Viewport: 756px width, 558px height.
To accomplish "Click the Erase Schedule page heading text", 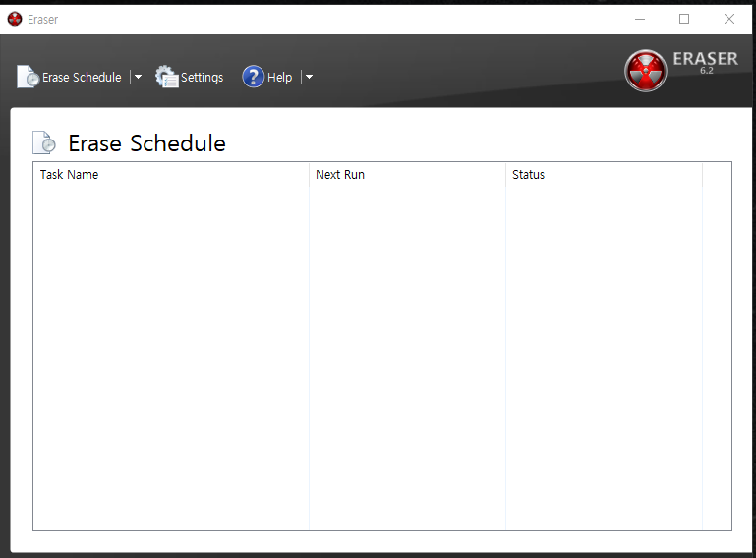I will click(147, 143).
